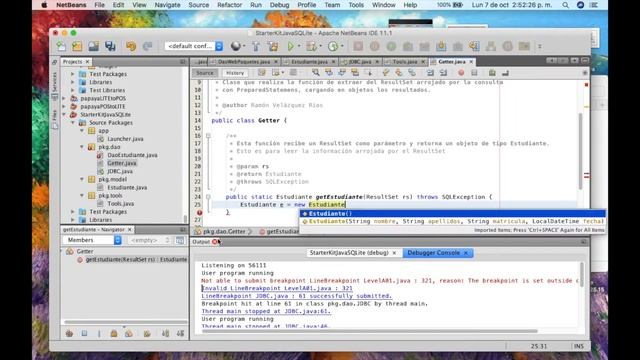Click the New Project toolbar icon
Image resolution: width=640 pixels, height=360 pixels.
click(x=77, y=46)
